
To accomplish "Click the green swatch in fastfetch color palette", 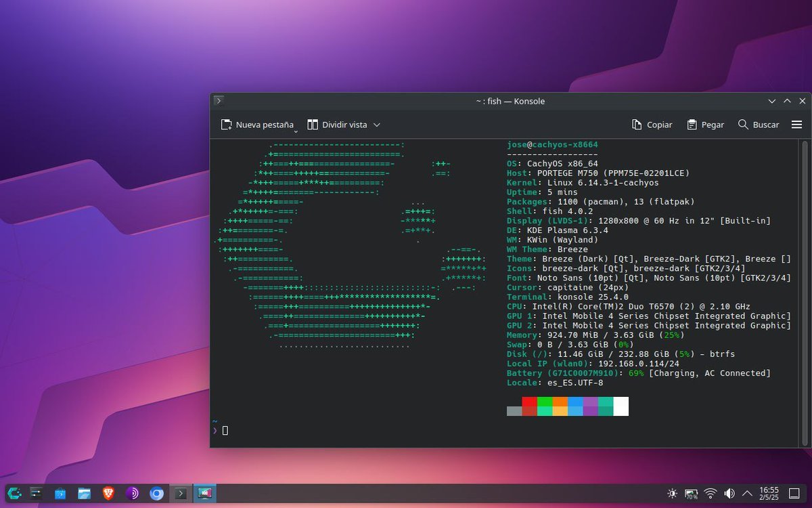I will tap(545, 407).
